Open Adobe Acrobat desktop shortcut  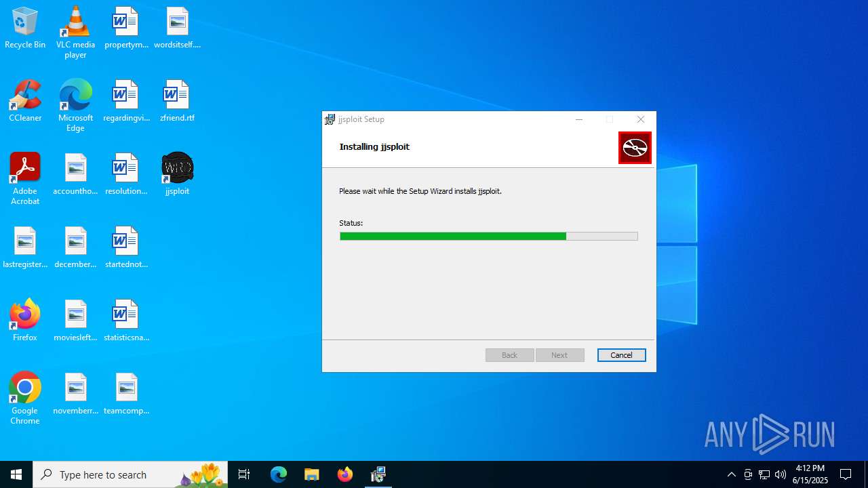pos(25,179)
